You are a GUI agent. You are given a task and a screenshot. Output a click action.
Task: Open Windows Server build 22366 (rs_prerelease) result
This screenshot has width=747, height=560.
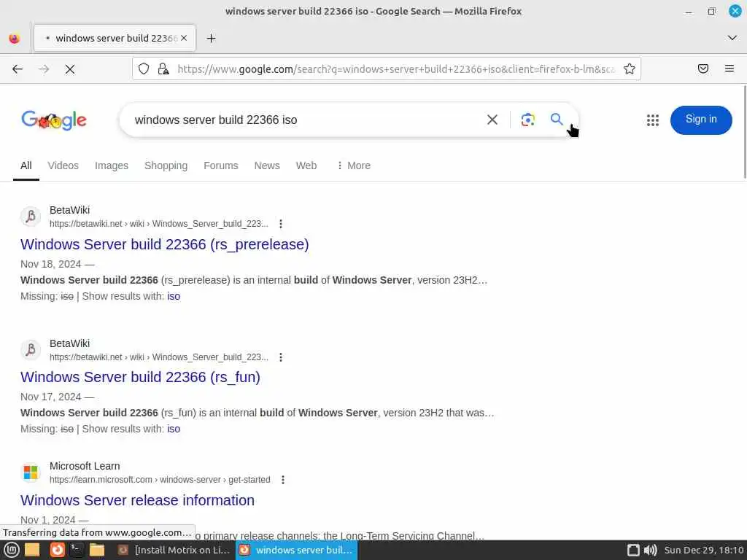point(164,244)
